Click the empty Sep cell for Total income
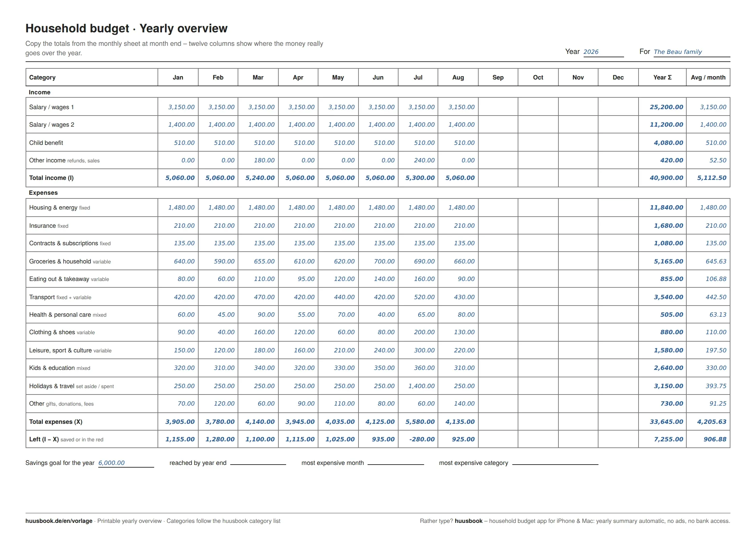Viewport: 756px width, 535px height. [x=498, y=178]
